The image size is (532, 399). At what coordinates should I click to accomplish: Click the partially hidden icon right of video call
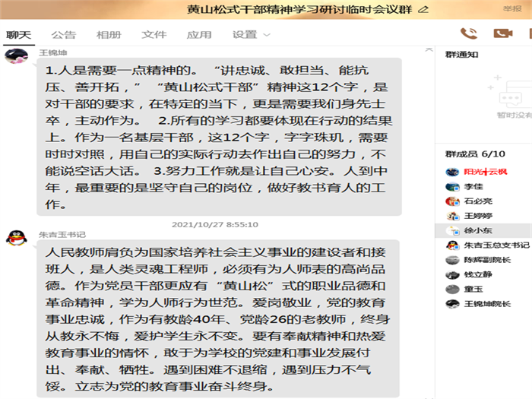529,33
